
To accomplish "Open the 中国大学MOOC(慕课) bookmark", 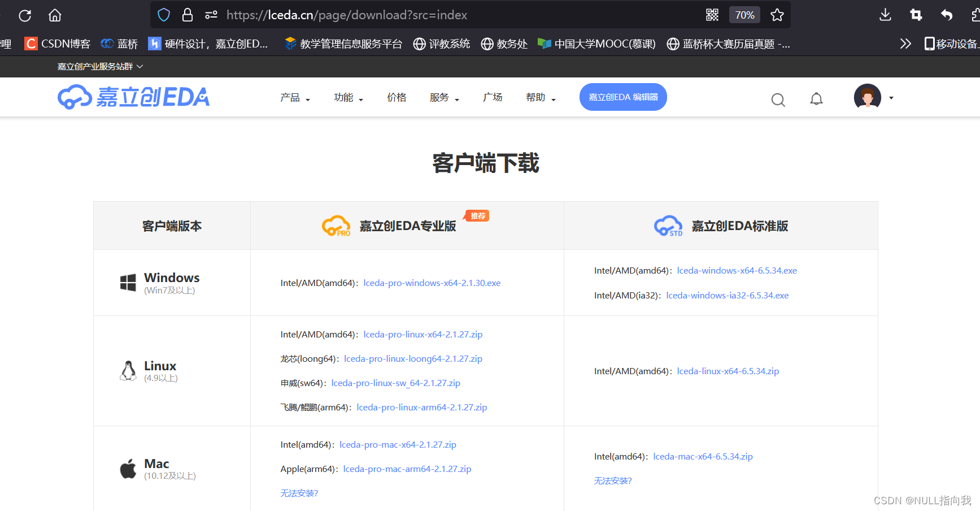I will [597, 44].
